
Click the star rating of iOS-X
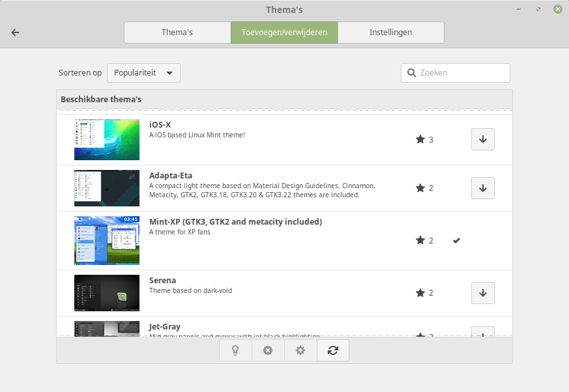point(424,139)
